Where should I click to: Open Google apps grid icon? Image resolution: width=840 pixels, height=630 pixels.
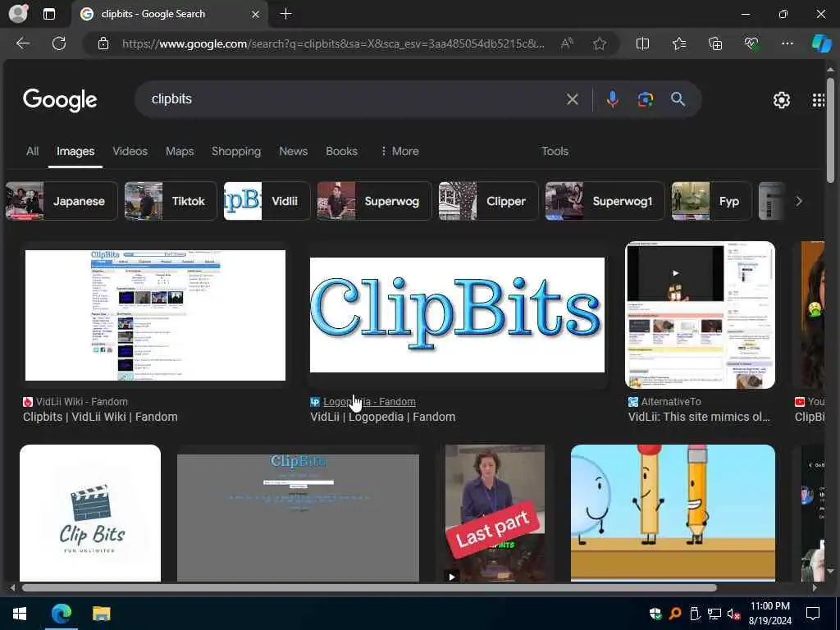pos(818,99)
